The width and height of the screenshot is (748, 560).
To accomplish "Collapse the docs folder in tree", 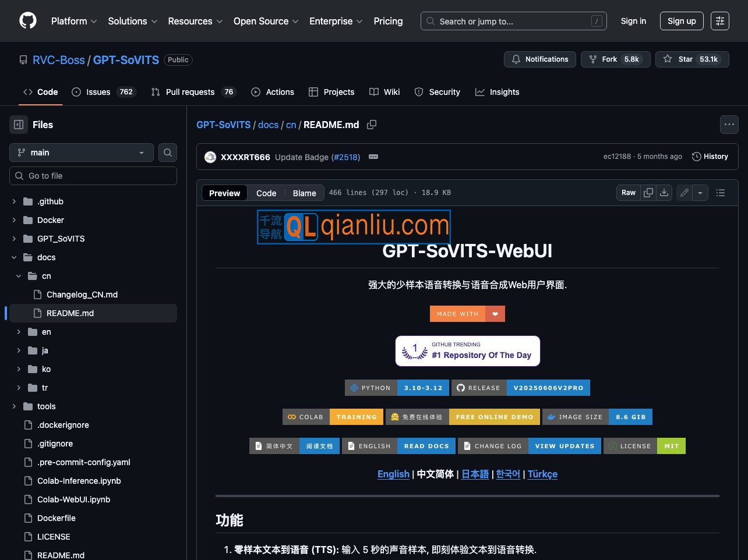I will tap(14, 257).
